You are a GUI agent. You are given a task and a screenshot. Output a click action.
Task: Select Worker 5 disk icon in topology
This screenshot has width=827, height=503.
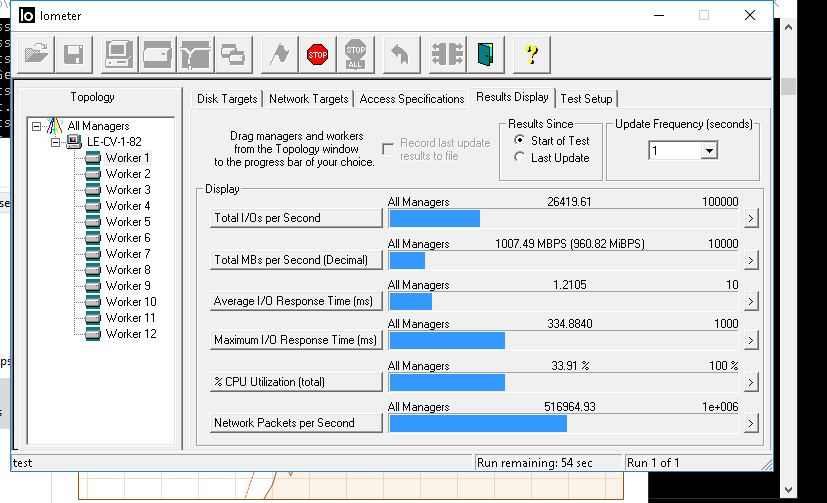pos(93,221)
